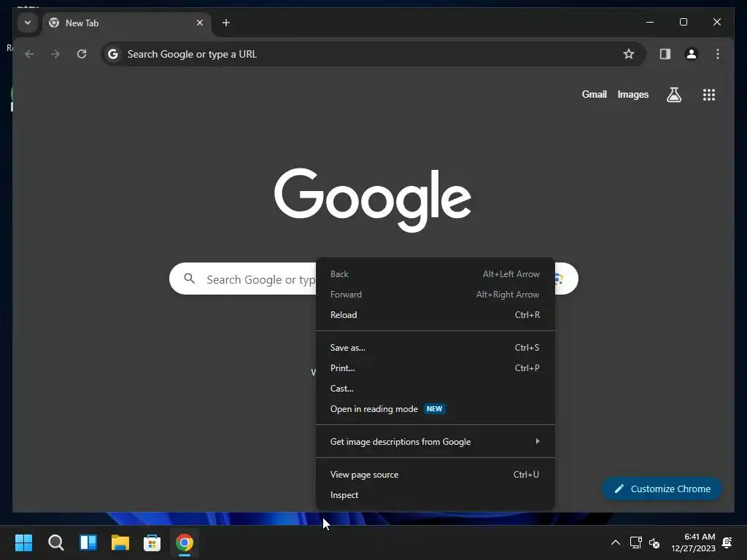The height and width of the screenshot is (560, 747).
Task: Choose Save as... from context menu
Action: [436, 348]
